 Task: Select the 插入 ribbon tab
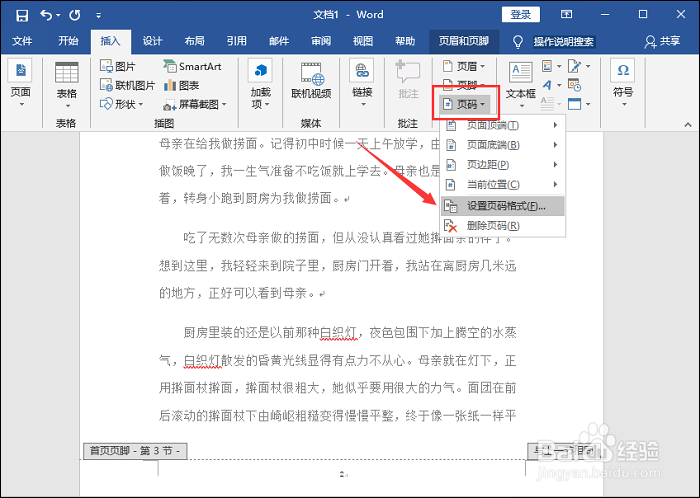click(x=110, y=41)
